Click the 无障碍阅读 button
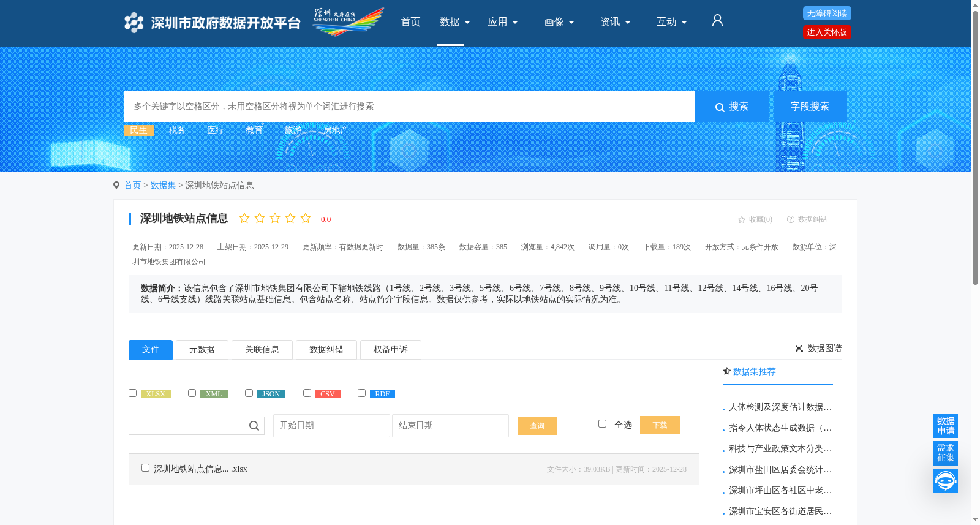Viewport: 980px width, 525px height. click(827, 13)
